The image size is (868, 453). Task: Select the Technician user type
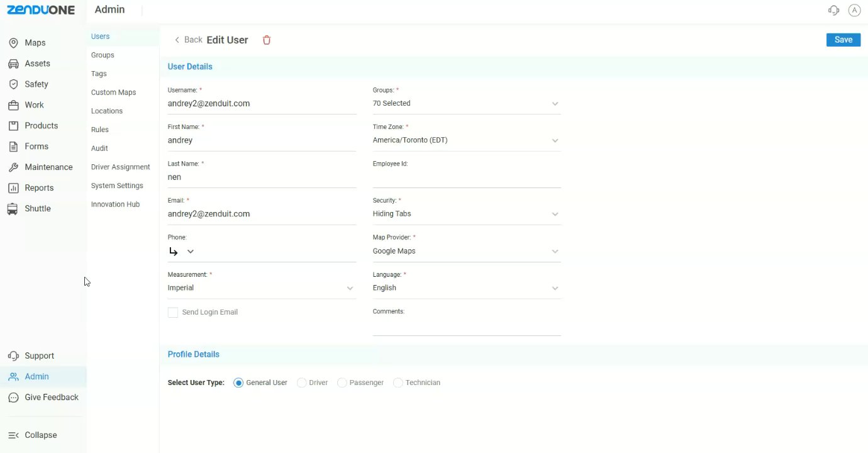pyautogui.click(x=398, y=383)
